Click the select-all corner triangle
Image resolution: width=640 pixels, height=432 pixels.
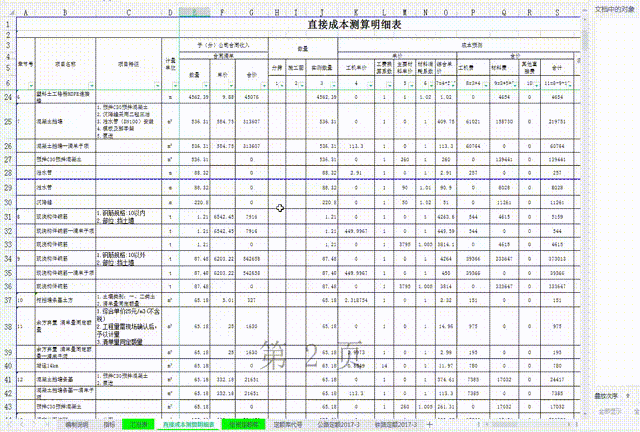coord(12,13)
